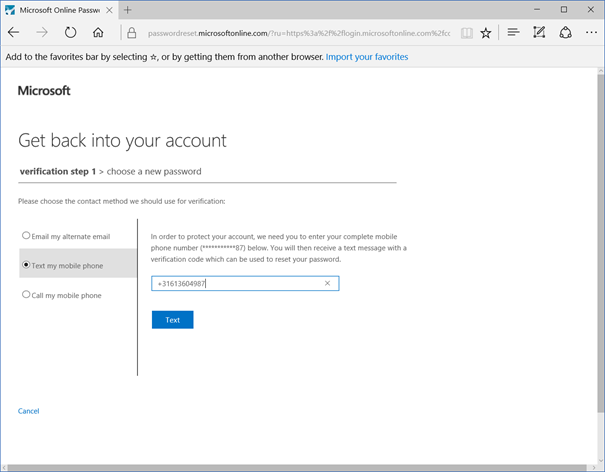Click the blue Text button
The image size is (605, 472).
[x=172, y=320]
